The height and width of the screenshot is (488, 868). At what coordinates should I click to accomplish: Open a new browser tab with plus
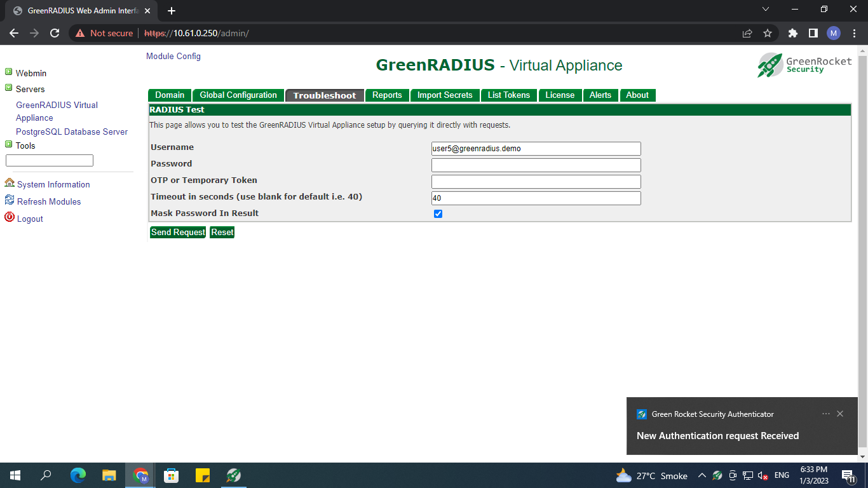coord(172,11)
